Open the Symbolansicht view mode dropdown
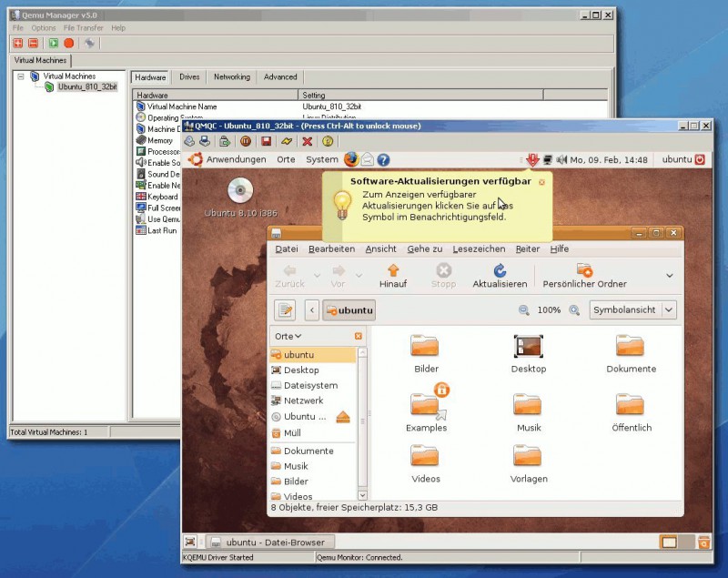 tap(632, 309)
